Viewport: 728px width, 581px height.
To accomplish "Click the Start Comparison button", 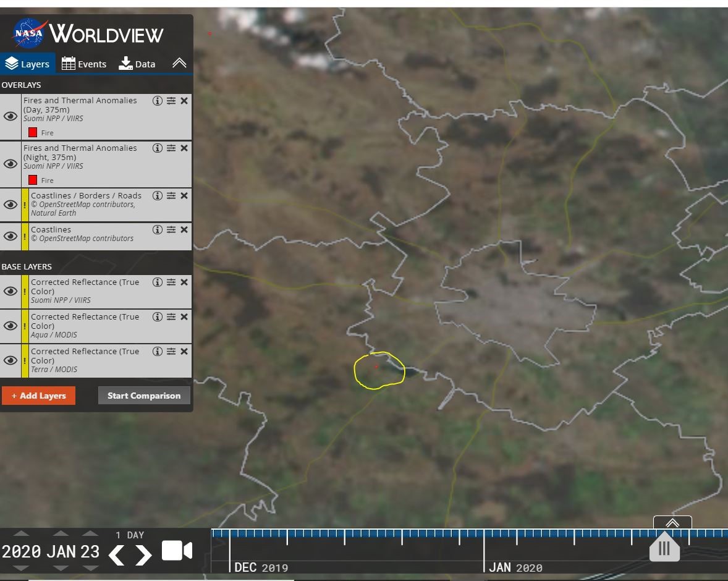I will (x=144, y=396).
